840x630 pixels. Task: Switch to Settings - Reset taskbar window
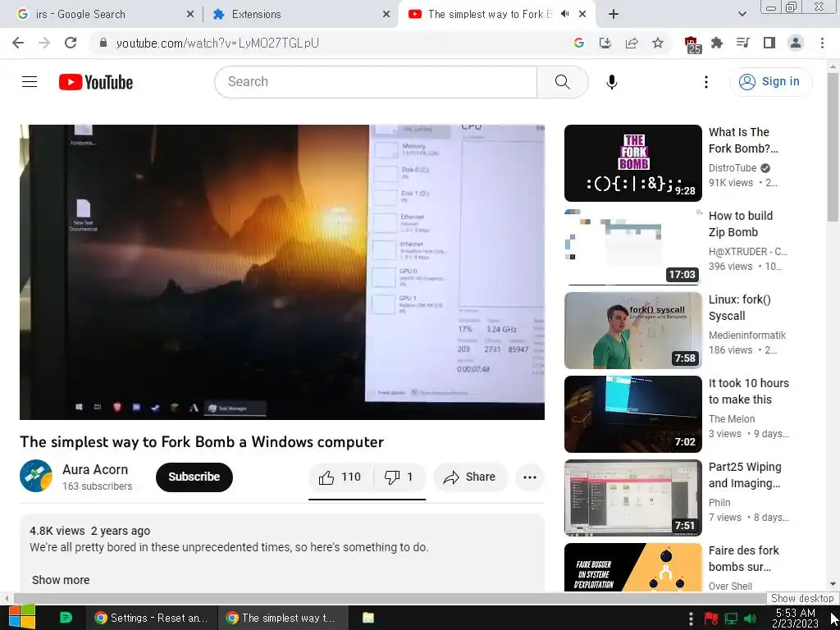tap(152, 618)
